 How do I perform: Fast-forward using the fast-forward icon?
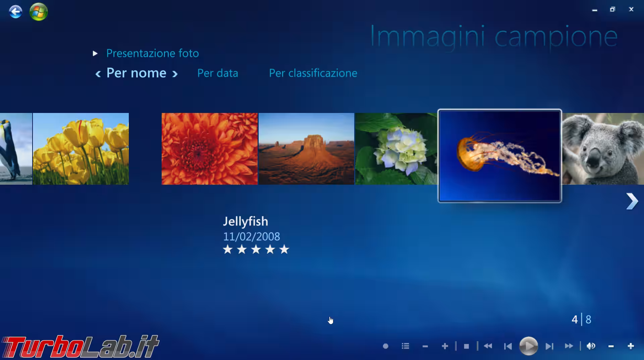(x=569, y=346)
